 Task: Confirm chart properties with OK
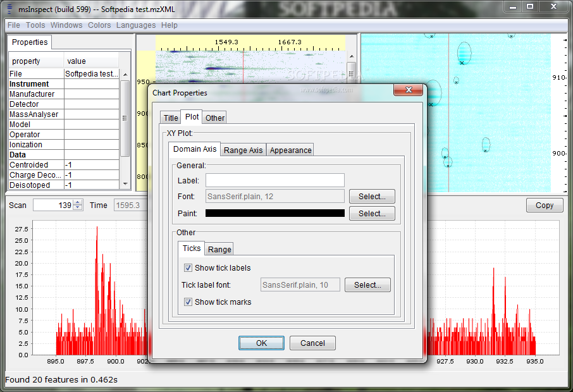point(261,343)
